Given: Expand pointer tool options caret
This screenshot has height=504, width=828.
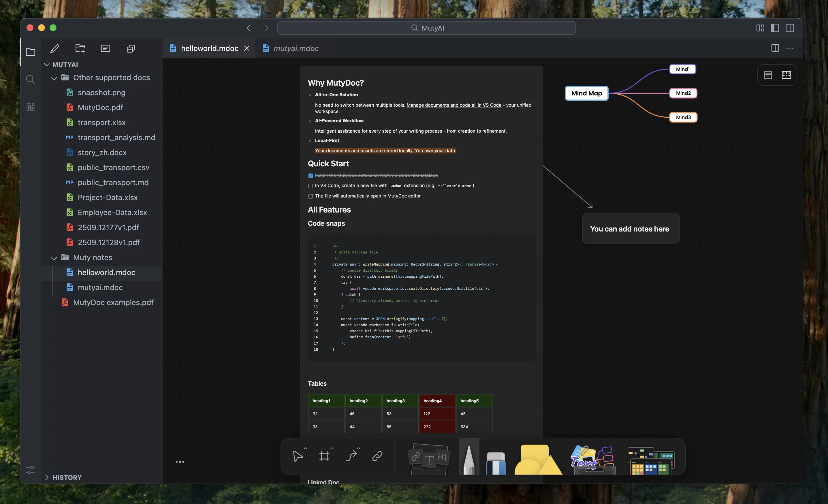Looking at the screenshot, I should 306,449.
